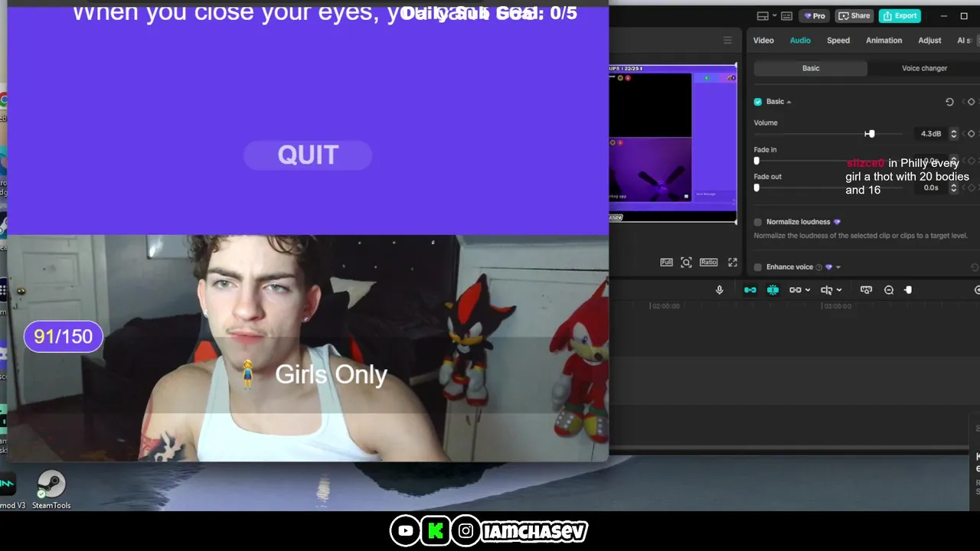Image resolution: width=980 pixels, height=551 pixels.
Task: Click the Export button in CapCut
Action: pos(900,15)
